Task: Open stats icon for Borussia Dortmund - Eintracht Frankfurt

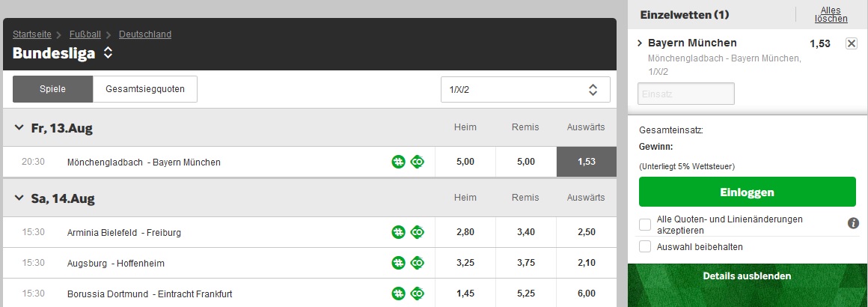Action: [398, 294]
